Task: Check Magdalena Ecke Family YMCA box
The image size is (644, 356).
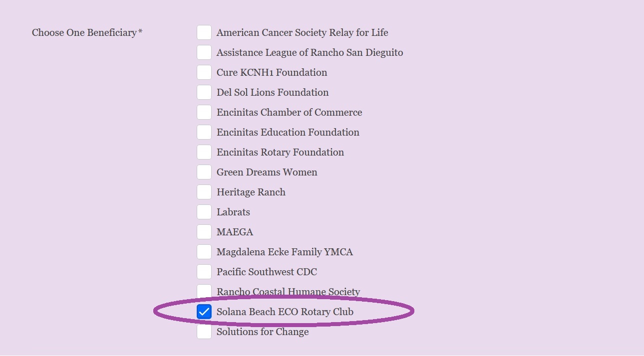Action: pos(204,252)
